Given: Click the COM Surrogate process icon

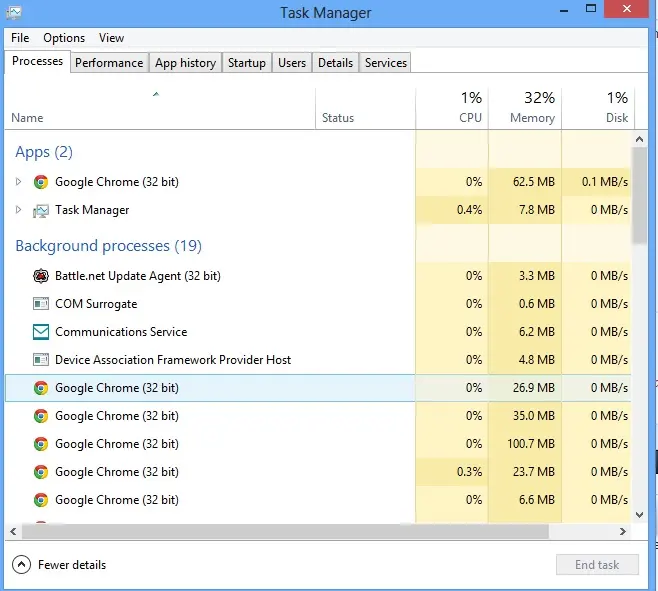Looking at the screenshot, I should pyautogui.click(x=41, y=303).
